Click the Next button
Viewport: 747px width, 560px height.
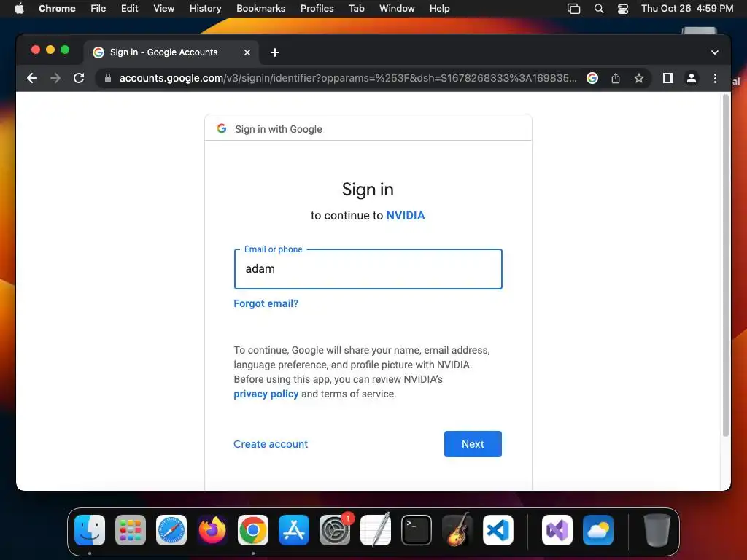tap(473, 444)
